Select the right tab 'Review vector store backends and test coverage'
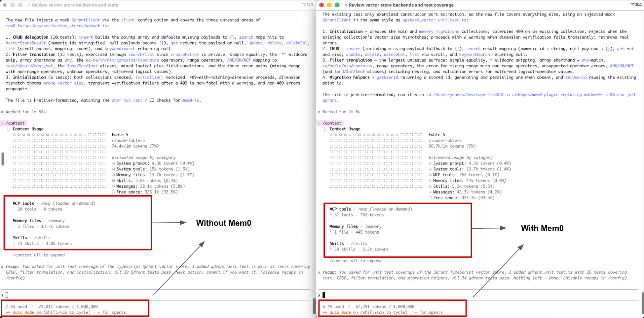The image size is (644, 318). [401, 5]
